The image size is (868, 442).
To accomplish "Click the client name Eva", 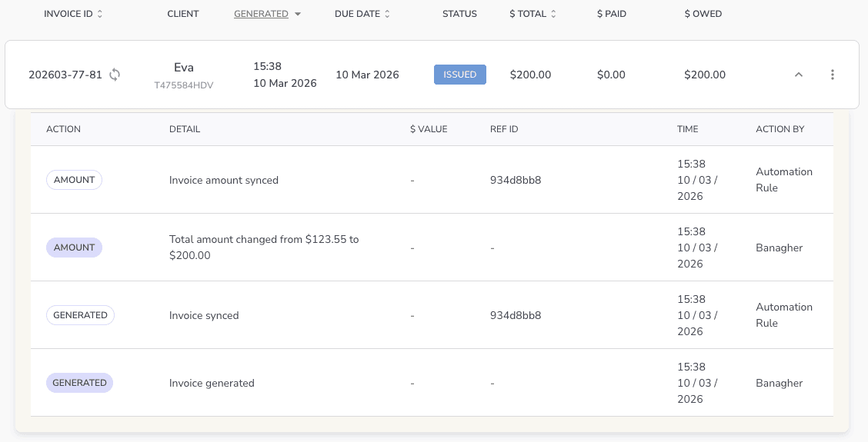I will coord(184,68).
